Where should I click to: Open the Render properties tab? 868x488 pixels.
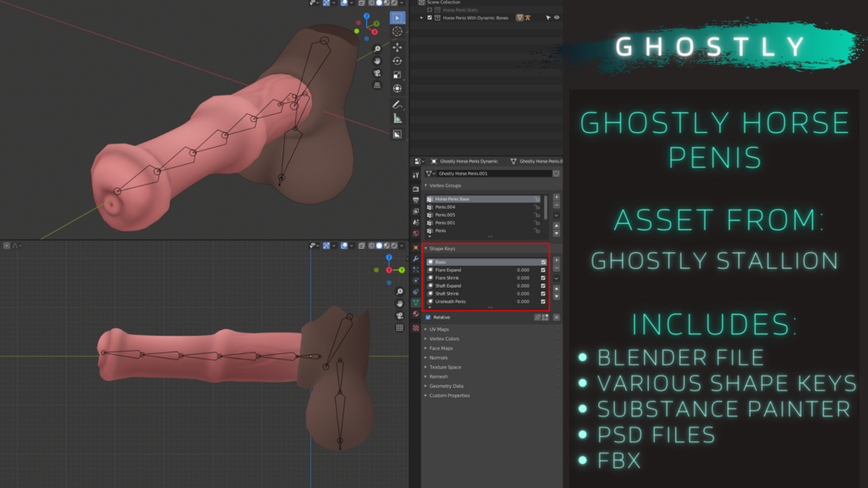(415, 189)
